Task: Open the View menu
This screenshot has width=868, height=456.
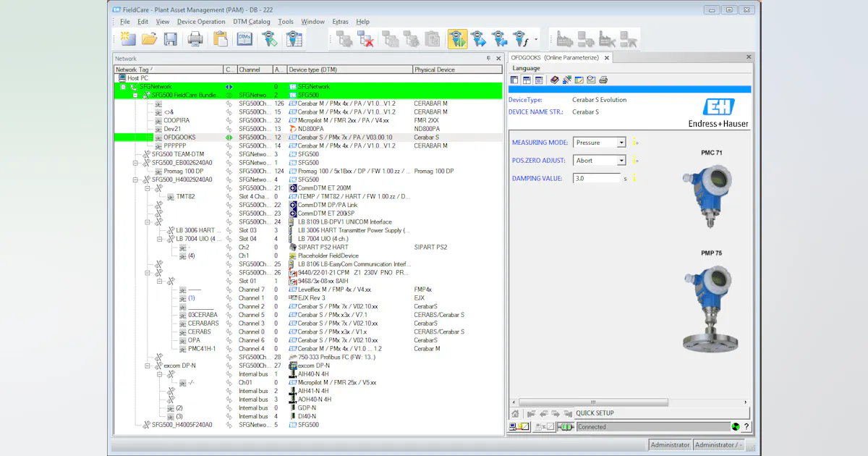Action: (163, 22)
